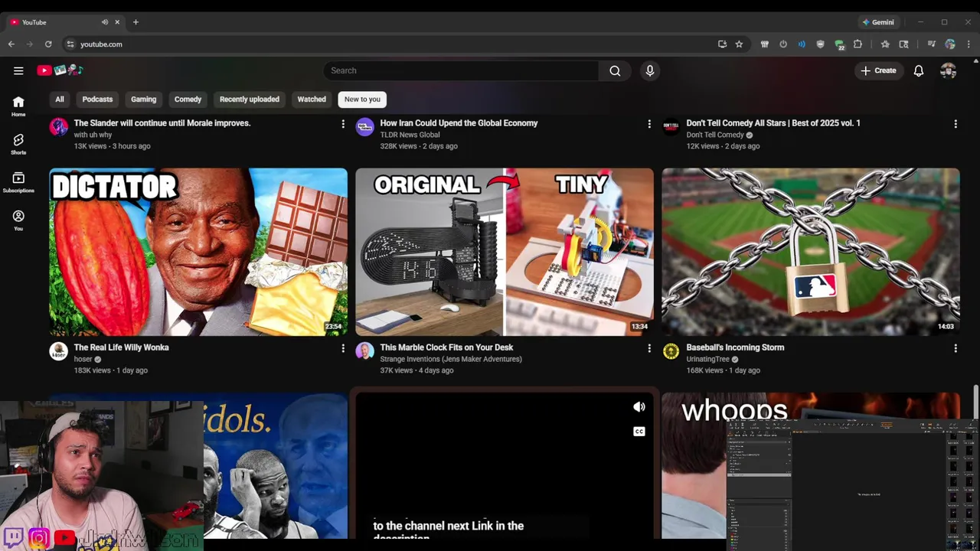
Task: Go back with the browser back arrow
Action: (x=11, y=44)
